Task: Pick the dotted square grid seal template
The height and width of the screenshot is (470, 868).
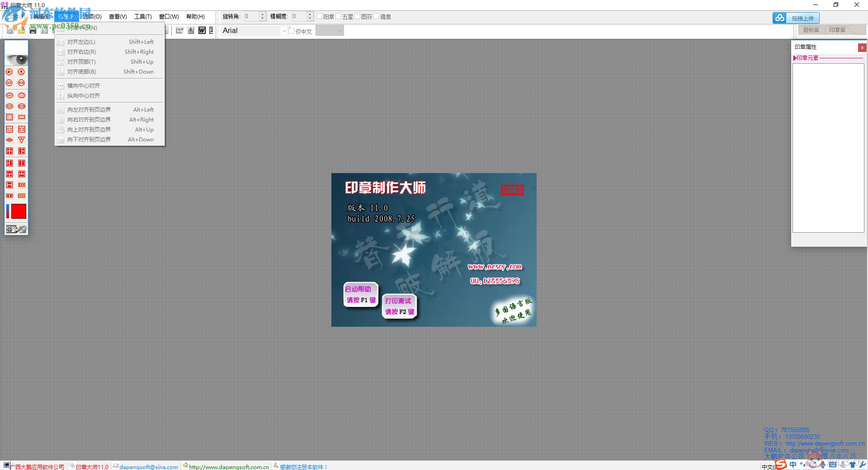Action: (9, 117)
